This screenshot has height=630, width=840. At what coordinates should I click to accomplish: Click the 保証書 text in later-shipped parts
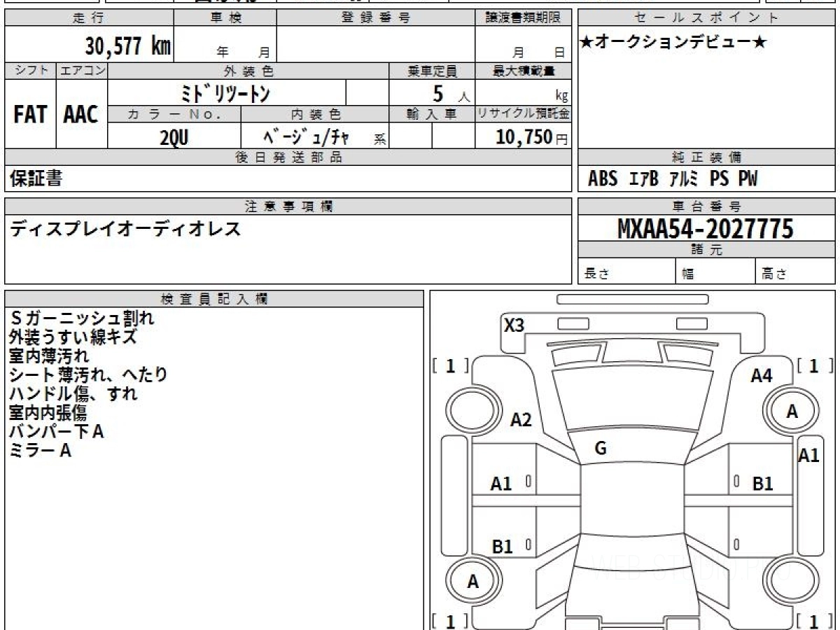[x=36, y=179]
